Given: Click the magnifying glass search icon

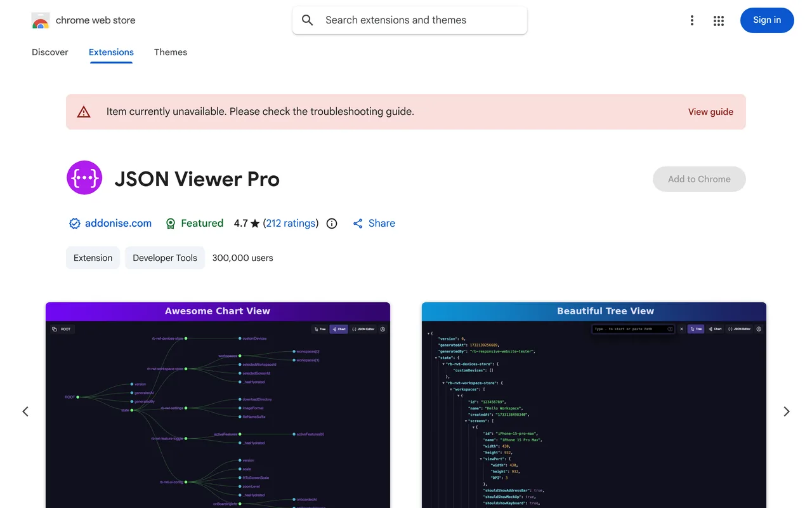Looking at the screenshot, I should click(x=308, y=20).
